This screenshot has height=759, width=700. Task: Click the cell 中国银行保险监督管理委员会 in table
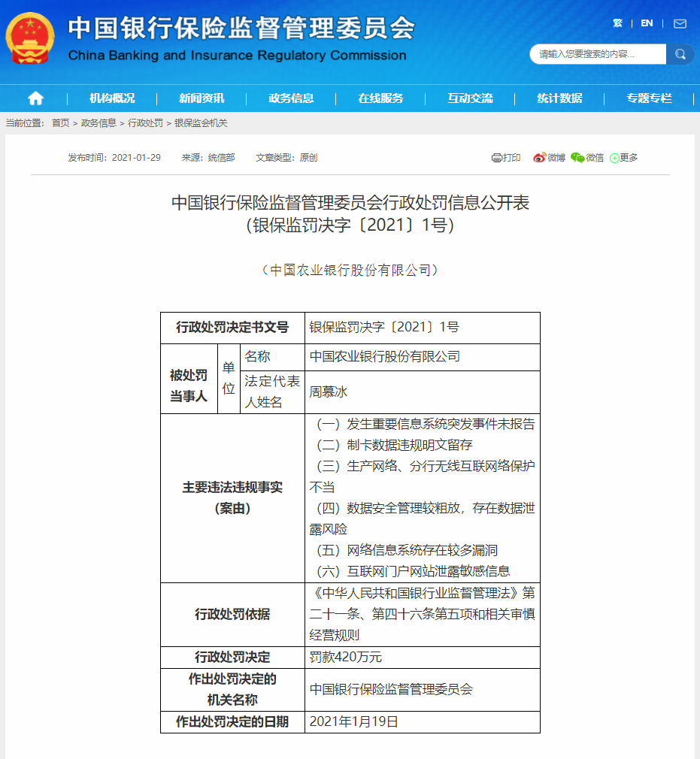click(423, 690)
